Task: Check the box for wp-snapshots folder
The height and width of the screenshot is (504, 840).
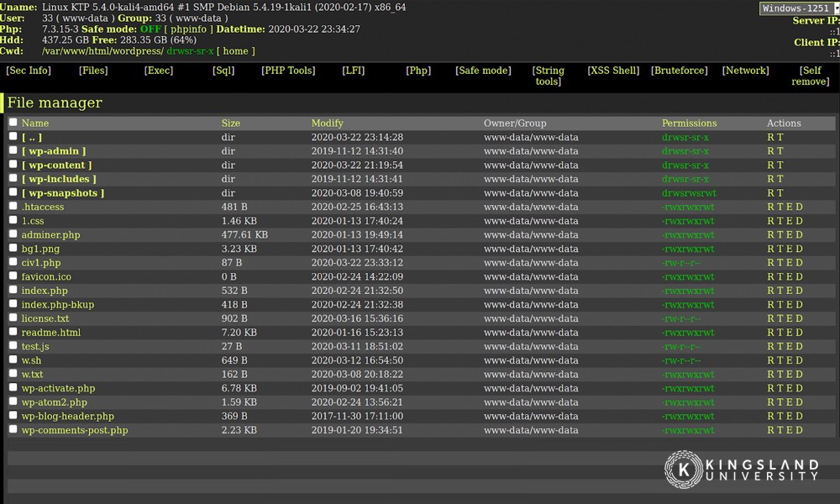Action: tap(13, 192)
